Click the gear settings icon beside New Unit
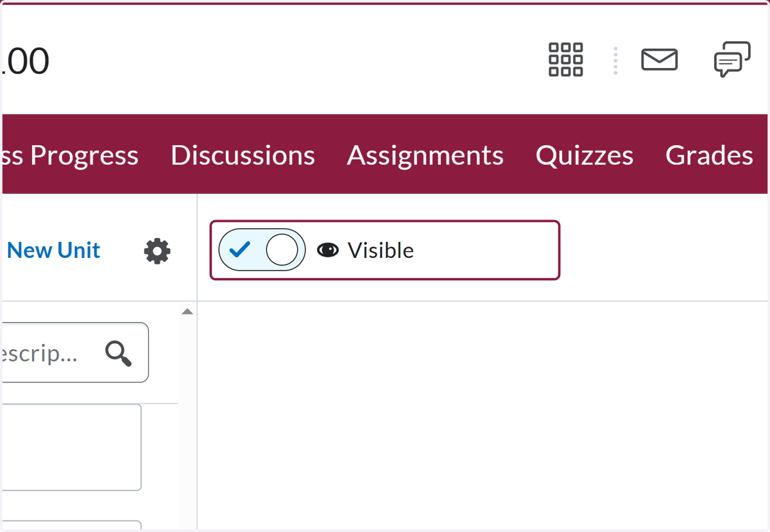770x532 pixels. coord(157,251)
